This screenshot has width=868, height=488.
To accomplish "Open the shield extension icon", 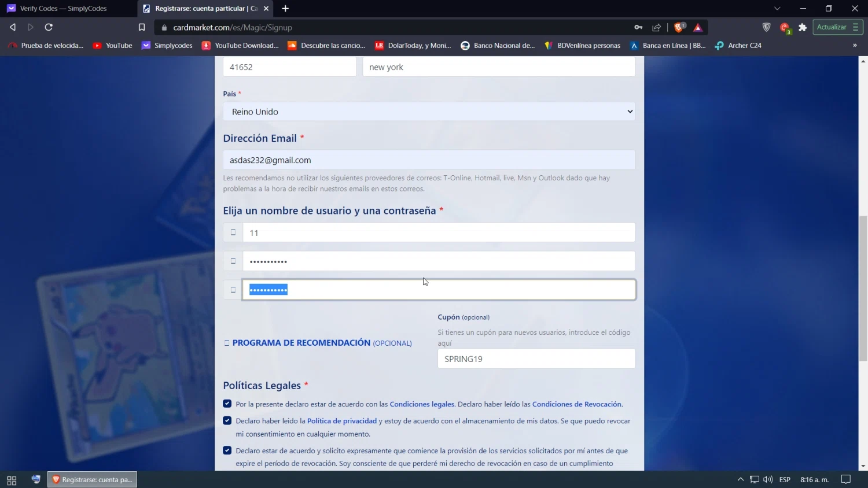I will (x=767, y=27).
